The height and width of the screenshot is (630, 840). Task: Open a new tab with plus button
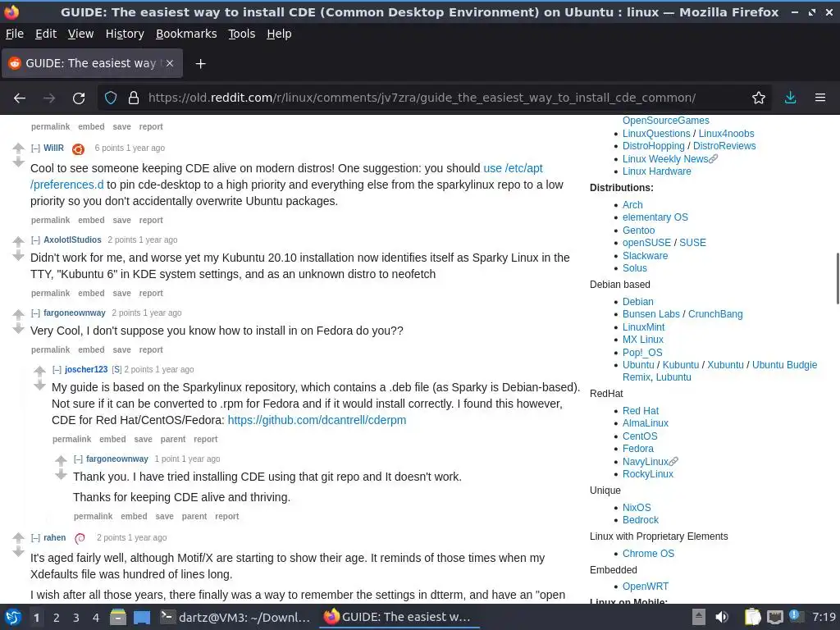[200, 64]
